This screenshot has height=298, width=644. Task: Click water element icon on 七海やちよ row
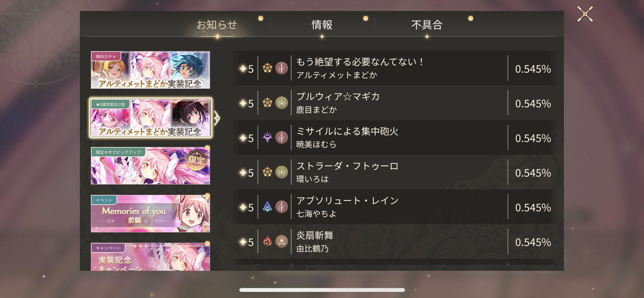[x=267, y=207]
